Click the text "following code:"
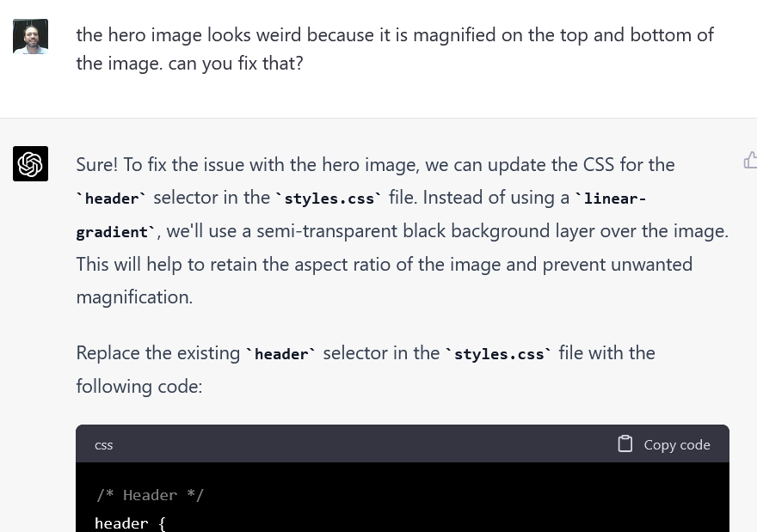 139,387
